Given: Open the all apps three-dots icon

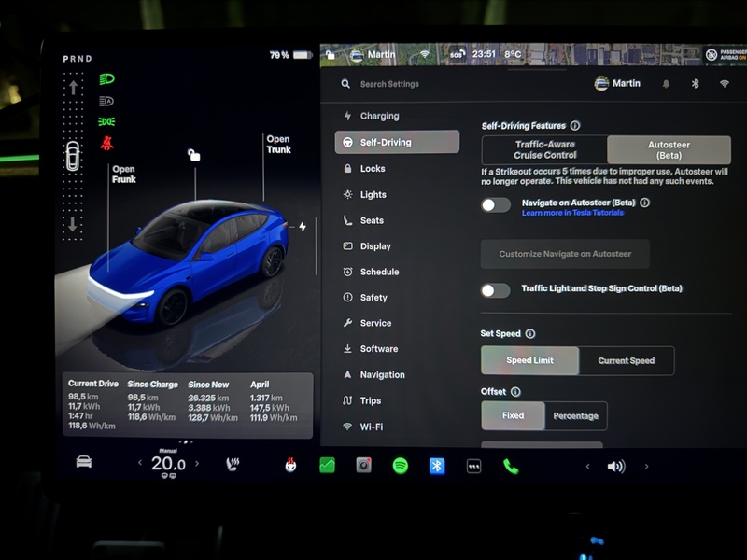Looking at the screenshot, I should (473, 467).
